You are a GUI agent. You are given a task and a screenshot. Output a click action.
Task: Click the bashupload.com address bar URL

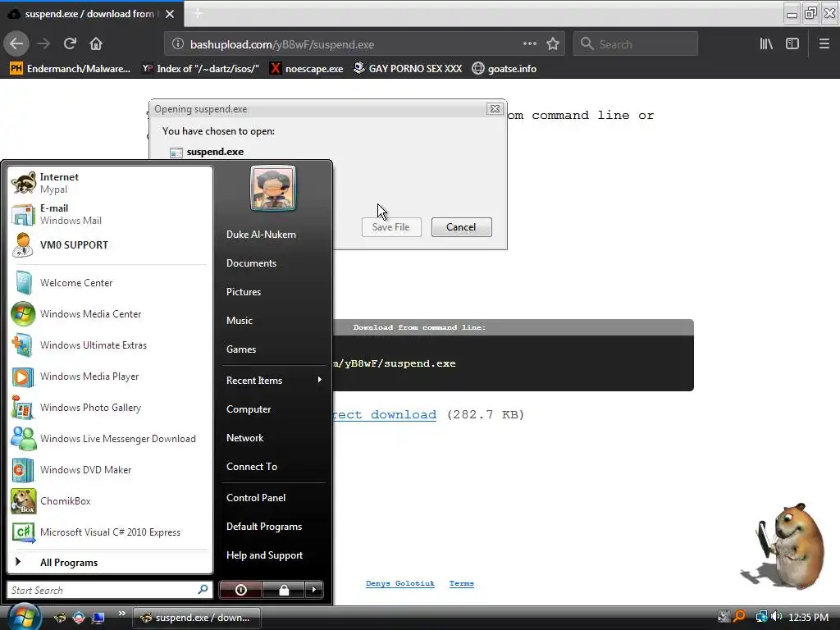(x=282, y=44)
